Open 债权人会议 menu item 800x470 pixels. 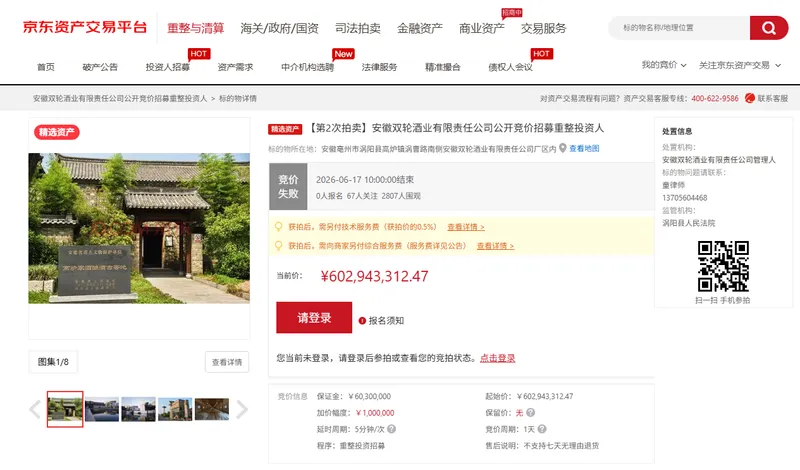[x=511, y=67]
